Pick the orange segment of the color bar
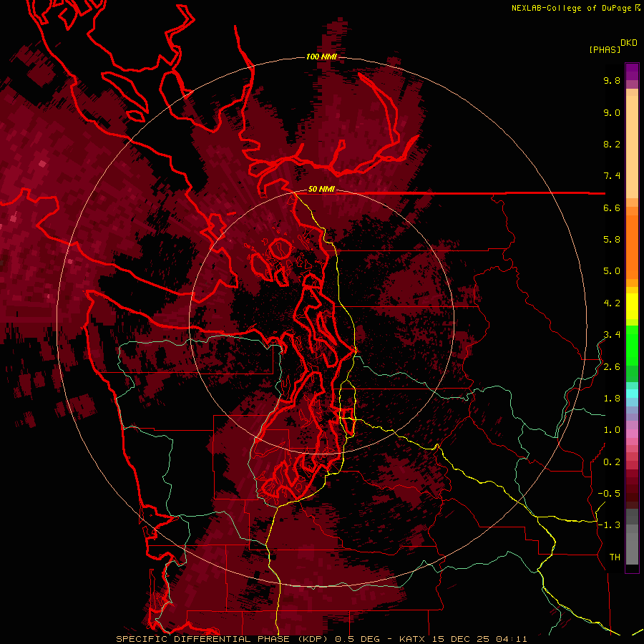Screen dimensions: 644x644 pos(632,246)
